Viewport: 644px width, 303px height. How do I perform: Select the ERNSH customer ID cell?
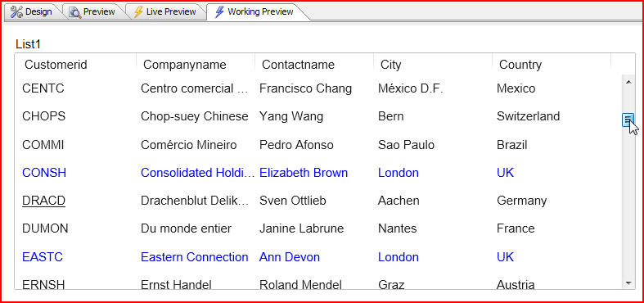tap(43, 284)
